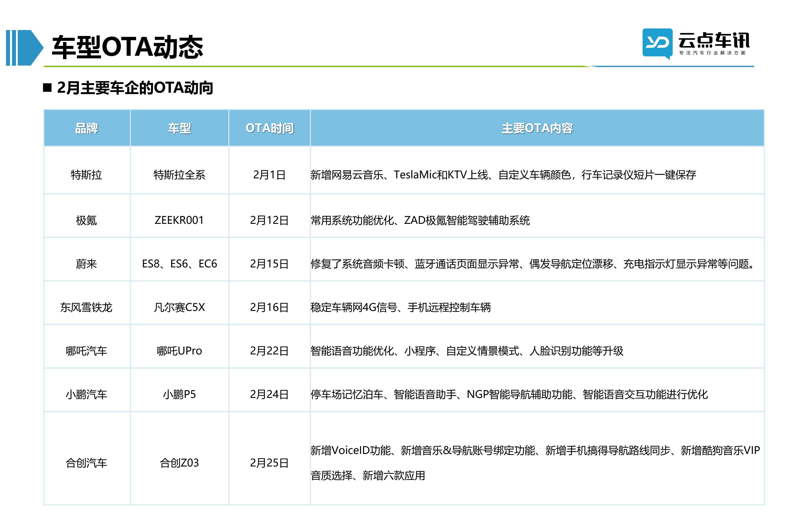This screenshot has width=798, height=532.
Task: Select the 极氪 brand cell
Action: [87, 216]
